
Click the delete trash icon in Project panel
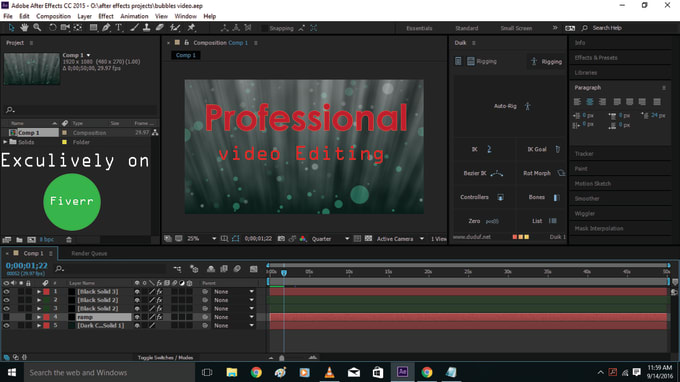(69, 239)
